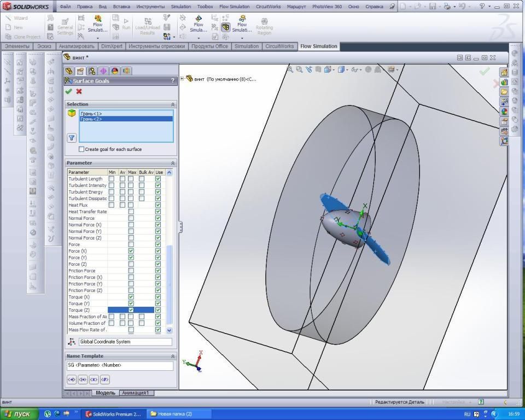The height and width of the screenshot is (420, 525).
Task: Insert the first name template token button
Action: pos(72,380)
